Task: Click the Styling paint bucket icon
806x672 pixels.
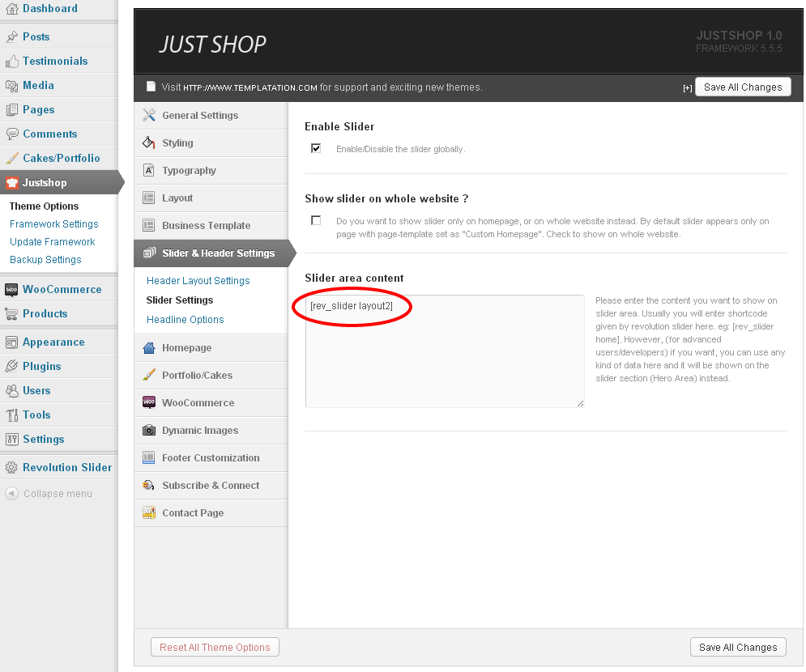Action: pyautogui.click(x=148, y=142)
